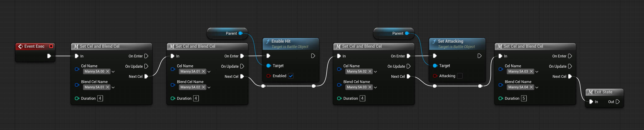This screenshot has height=130, width=644.
Task: Click the Enabled boolean pin on Enable Hit
Action: click(268, 76)
